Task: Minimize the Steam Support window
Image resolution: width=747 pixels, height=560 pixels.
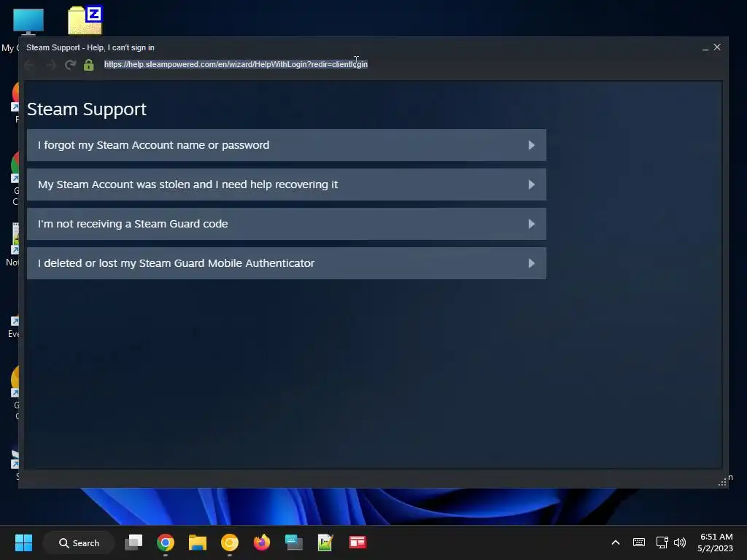Action: pos(705,47)
